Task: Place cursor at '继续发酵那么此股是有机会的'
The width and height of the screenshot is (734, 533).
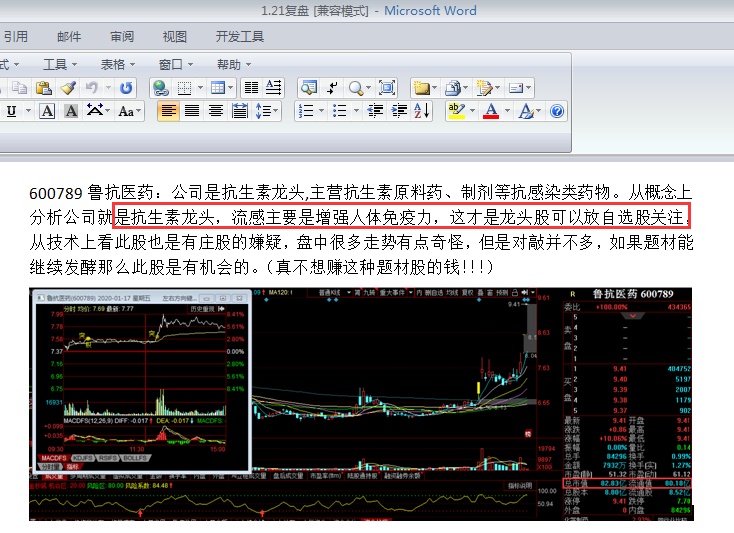Action: (139, 267)
